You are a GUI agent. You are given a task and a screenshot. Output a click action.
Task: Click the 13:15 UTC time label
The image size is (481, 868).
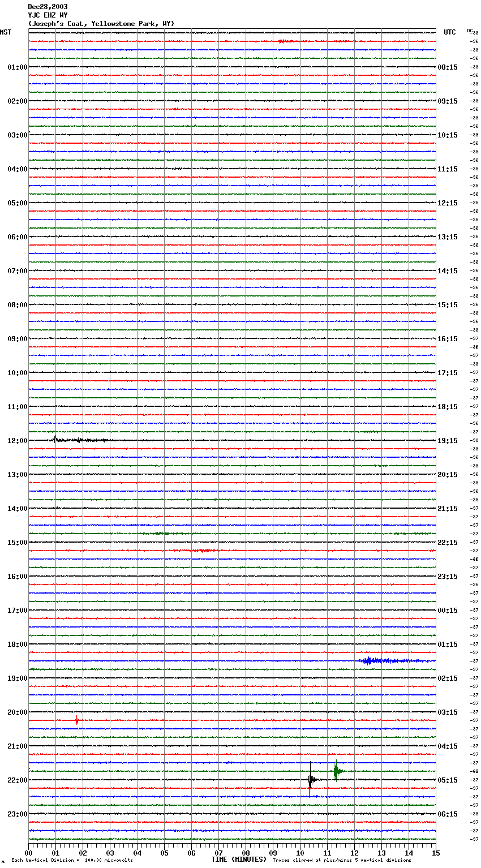448,237
